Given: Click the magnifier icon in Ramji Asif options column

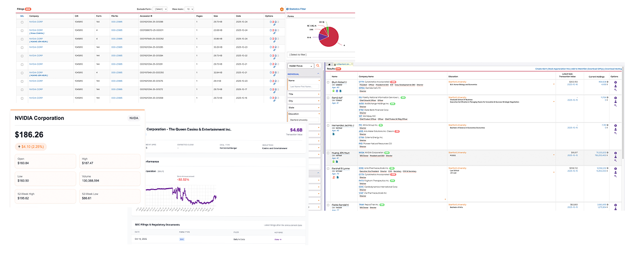Looking at the screenshot, I should point(615,105).
